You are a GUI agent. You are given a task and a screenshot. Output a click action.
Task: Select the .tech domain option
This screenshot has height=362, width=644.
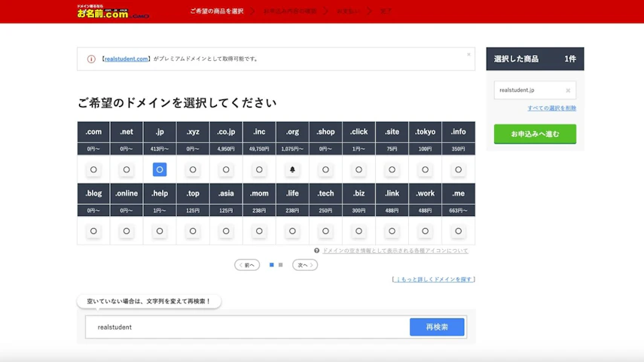(325, 231)
